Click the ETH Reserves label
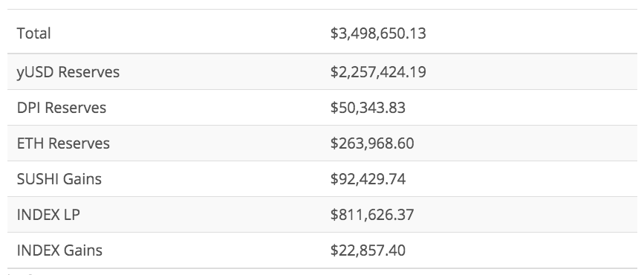This screenshot has width=644, height=275. [63, 143]
